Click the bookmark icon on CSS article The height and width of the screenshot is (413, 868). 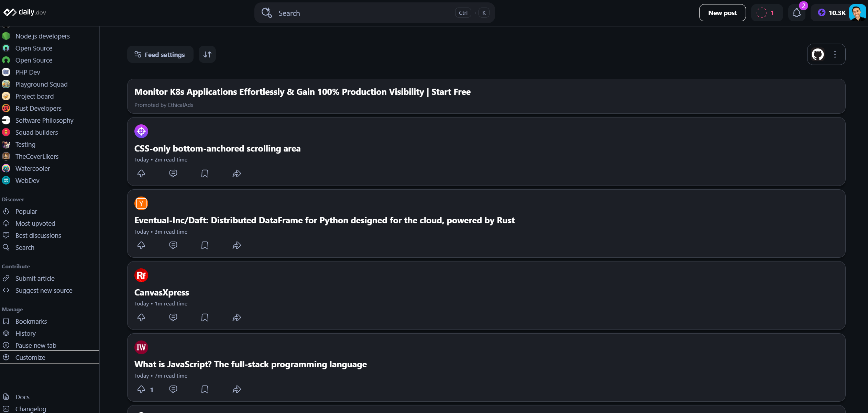point(205,173)
